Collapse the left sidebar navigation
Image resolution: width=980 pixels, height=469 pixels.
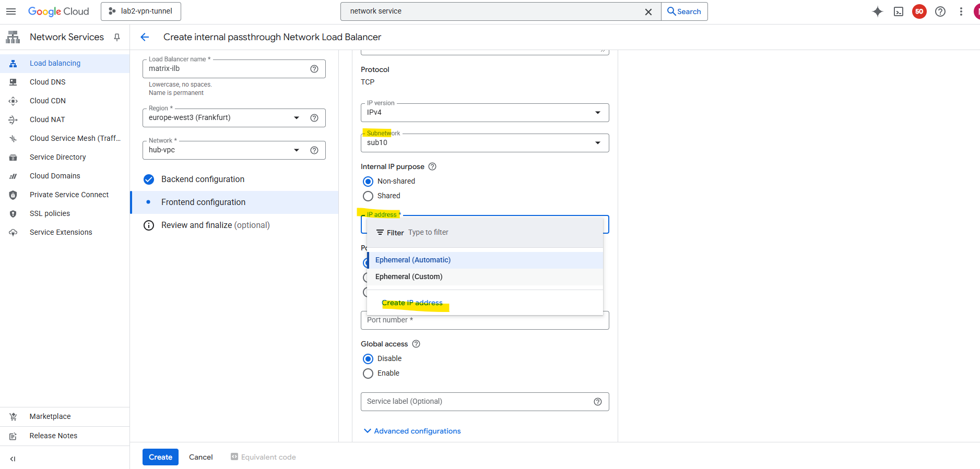point(13,459)
